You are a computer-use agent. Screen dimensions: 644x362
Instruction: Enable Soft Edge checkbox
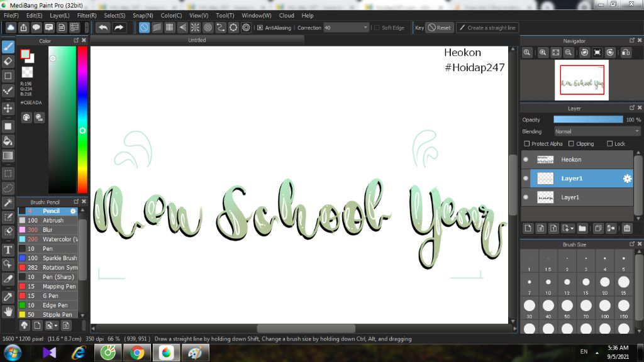coord(377,28)
